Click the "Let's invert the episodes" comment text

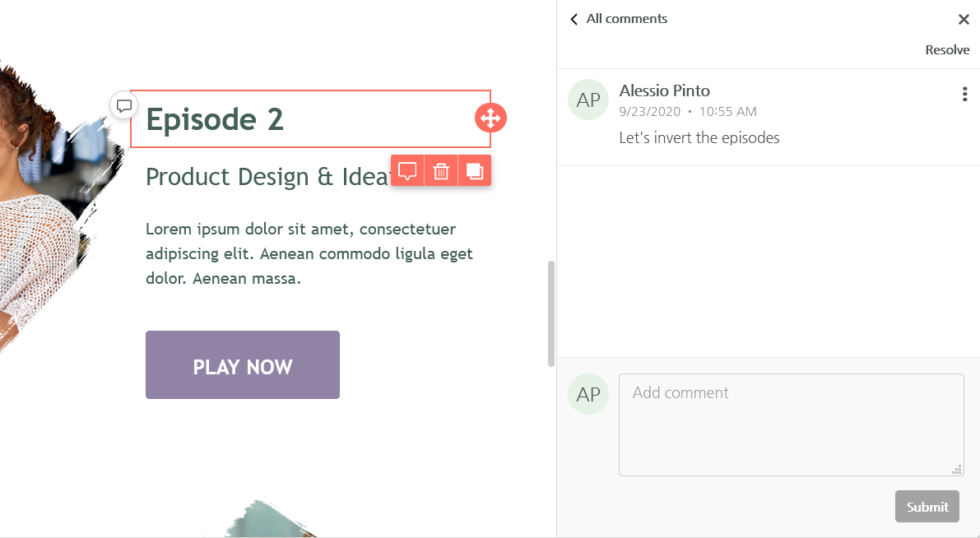point(699,138)
